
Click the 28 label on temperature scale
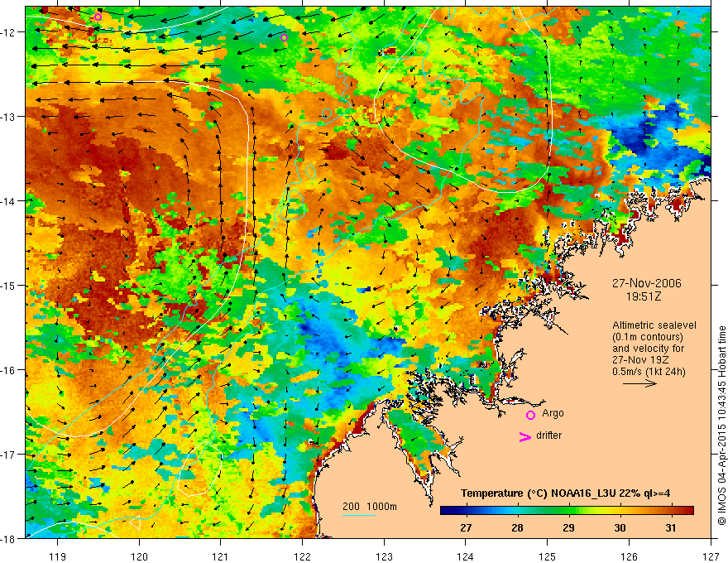(x=517, y=527)
